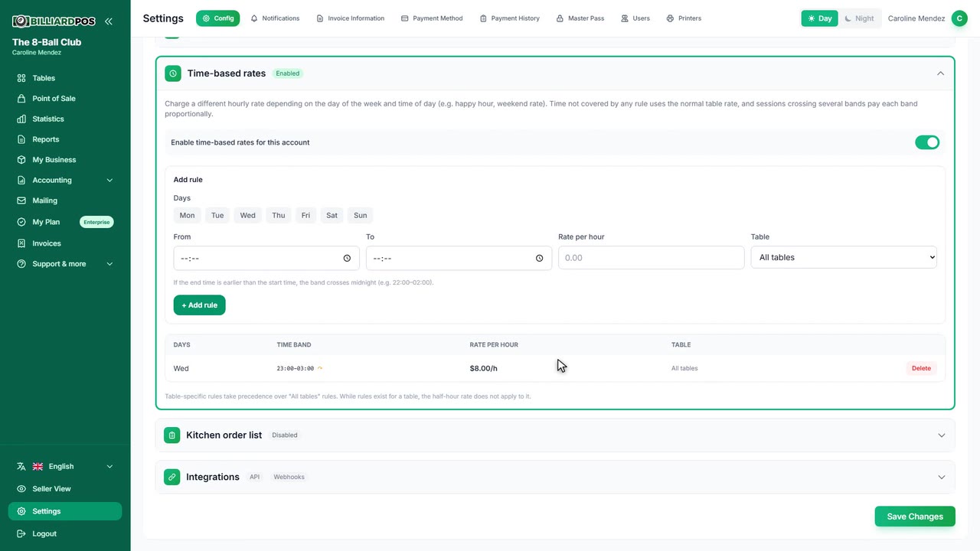Switch to Night theme
Screen dimensions: 980x551
coord(859,18)
